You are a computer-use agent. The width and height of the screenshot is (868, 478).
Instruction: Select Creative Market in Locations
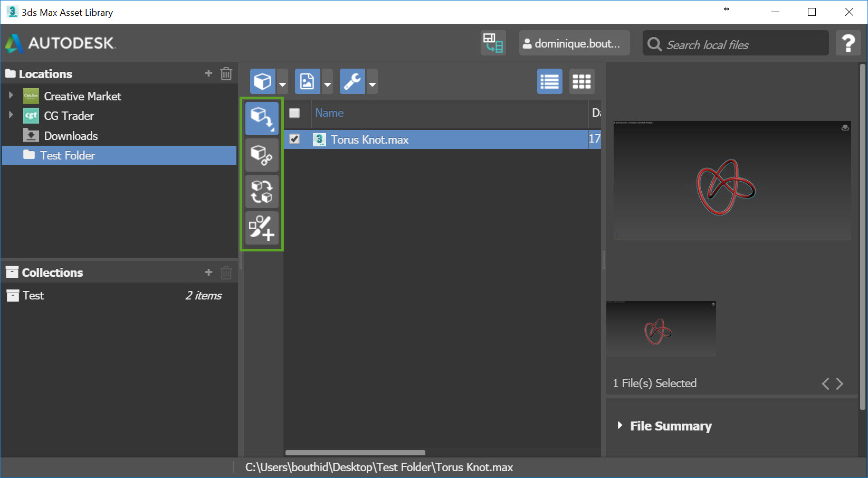click(82, 96)
